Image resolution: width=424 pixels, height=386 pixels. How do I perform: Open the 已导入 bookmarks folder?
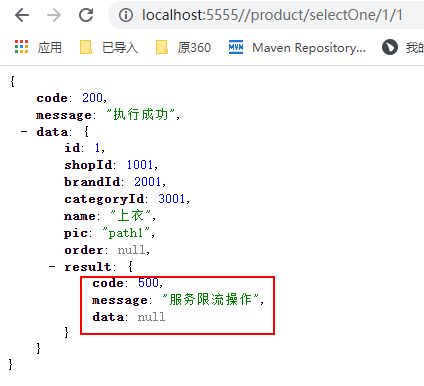[109, 47]
